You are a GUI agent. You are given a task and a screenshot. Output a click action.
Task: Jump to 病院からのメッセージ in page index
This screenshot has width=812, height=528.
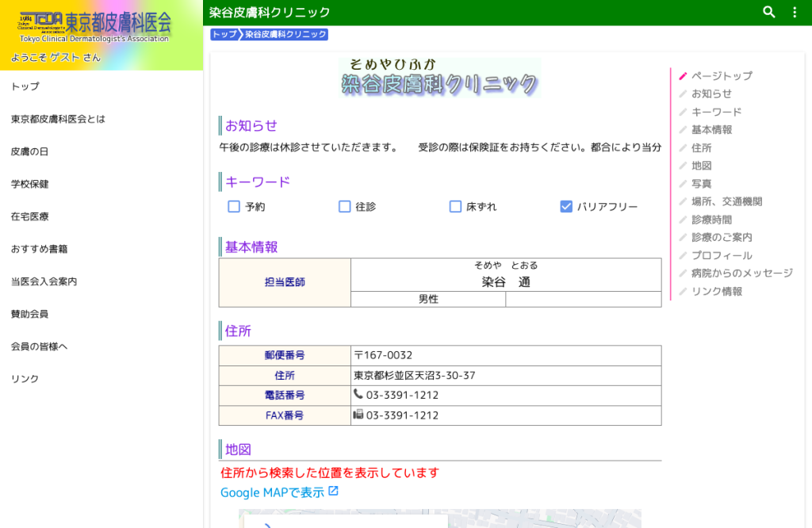742,273
